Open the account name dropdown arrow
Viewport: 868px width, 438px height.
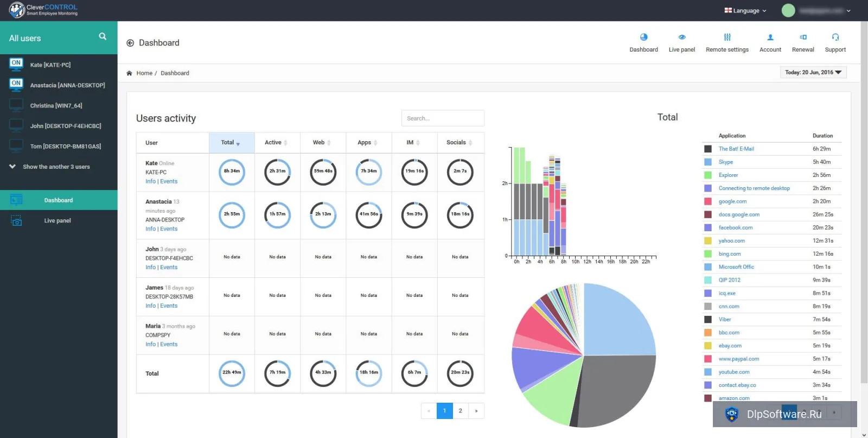tap(848, 11)
